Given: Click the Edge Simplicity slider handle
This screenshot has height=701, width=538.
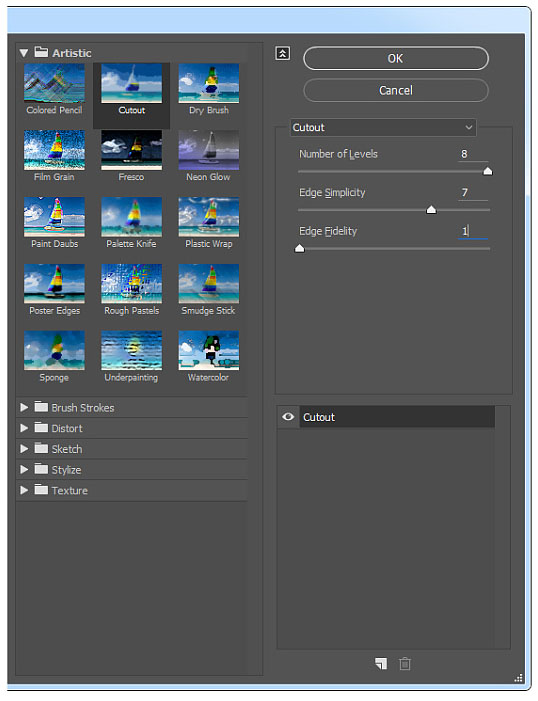Looking at the screenshot, I should pos(431,210).
